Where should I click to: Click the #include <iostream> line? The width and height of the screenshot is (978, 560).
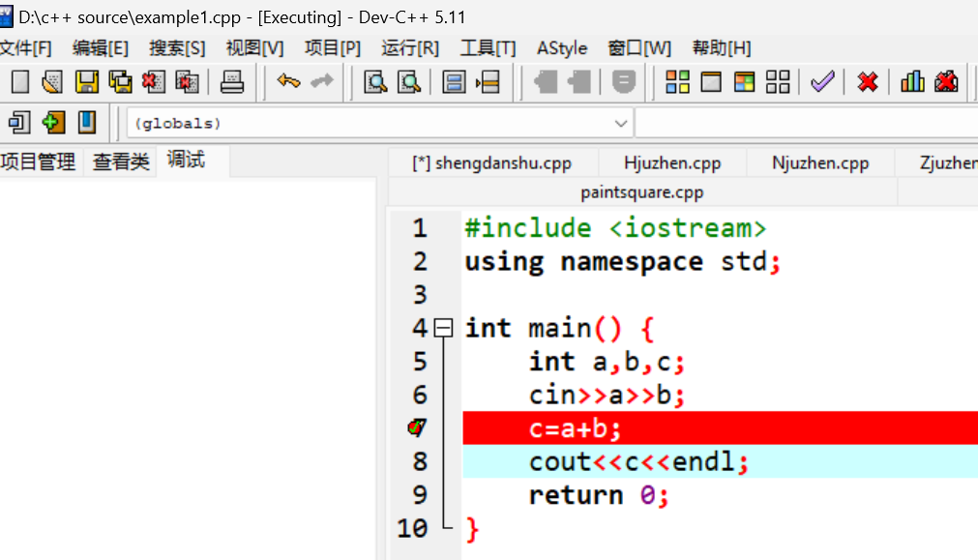(615, 228)
